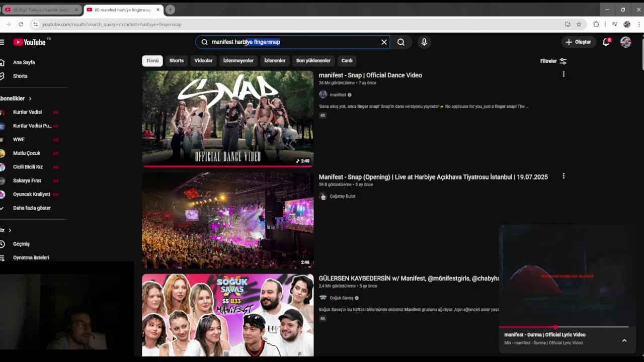Expand the miniplayer queue chevron
644x362 pixels.
point(624,340)
